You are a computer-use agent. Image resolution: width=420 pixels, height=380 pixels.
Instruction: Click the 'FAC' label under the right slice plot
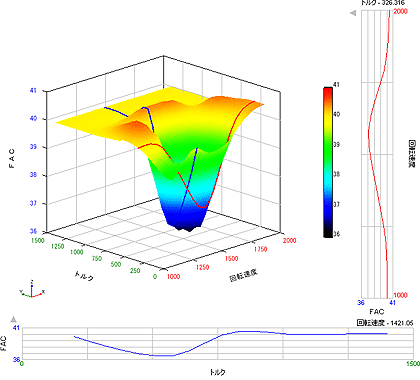[377, 312]
